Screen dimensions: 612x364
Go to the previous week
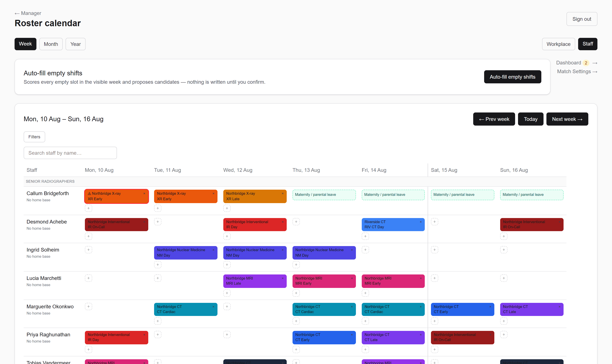pyautogui.click(x=494, y=119)
